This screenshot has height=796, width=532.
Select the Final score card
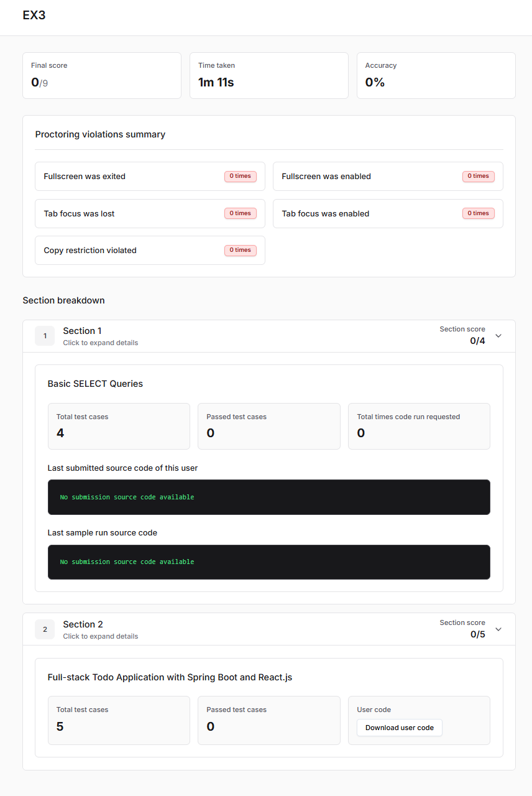pos(102,75)
